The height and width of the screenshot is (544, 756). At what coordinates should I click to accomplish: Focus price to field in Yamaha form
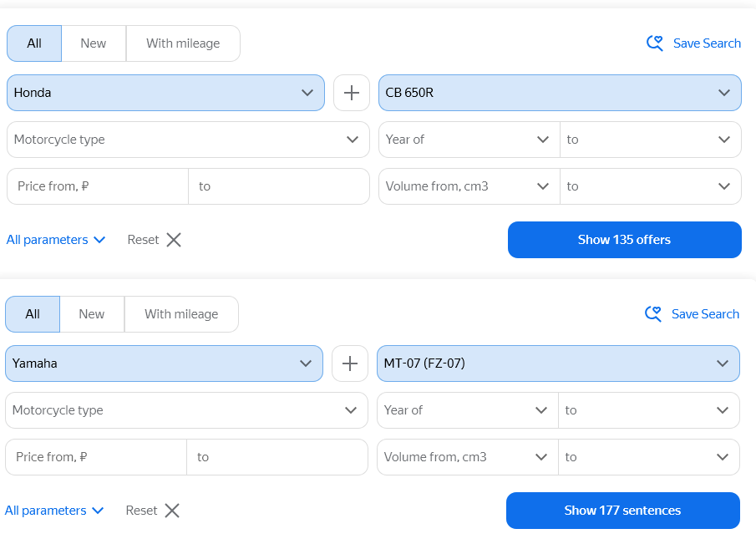click(277, 457)
